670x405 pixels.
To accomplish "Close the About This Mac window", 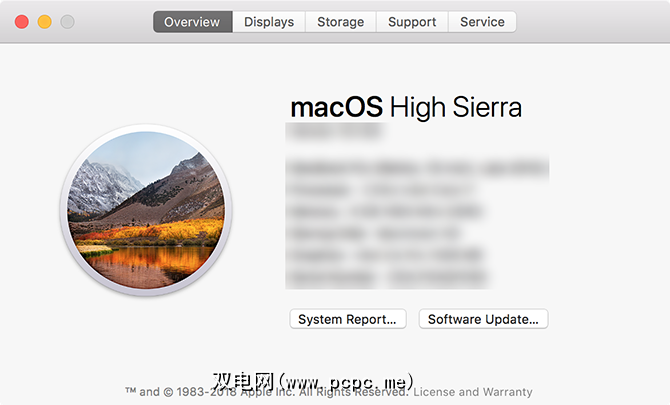I will coord(19,22).
